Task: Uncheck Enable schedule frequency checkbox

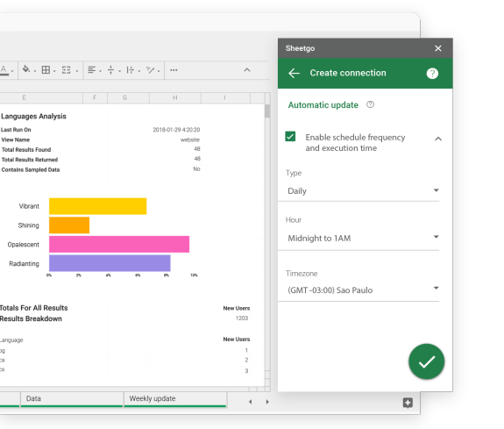Action: [290, 137]
